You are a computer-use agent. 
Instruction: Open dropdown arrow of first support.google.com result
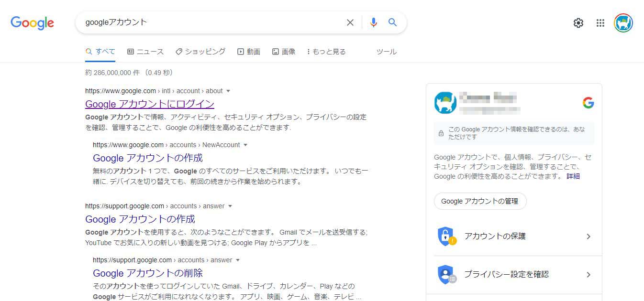(230, 206)
